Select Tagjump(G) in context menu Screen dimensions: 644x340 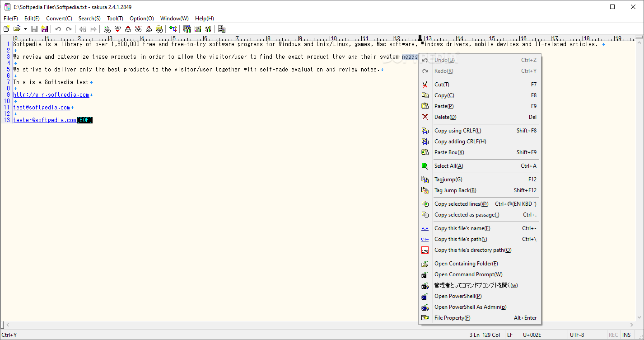(480, 179)
